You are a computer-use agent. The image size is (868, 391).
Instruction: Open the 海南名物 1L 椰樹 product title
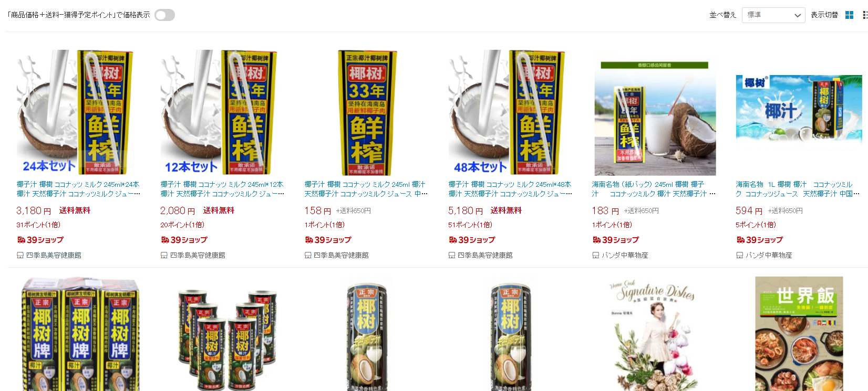(798, 189)
